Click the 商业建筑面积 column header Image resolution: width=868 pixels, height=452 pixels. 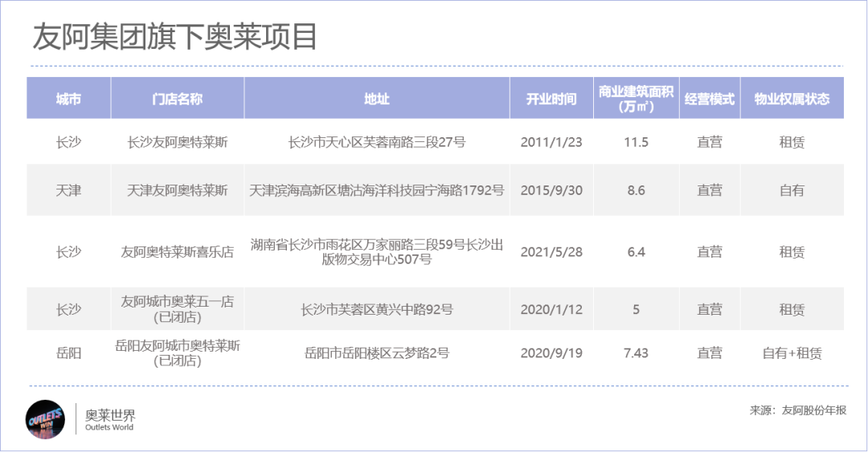(x=636, y=99)
